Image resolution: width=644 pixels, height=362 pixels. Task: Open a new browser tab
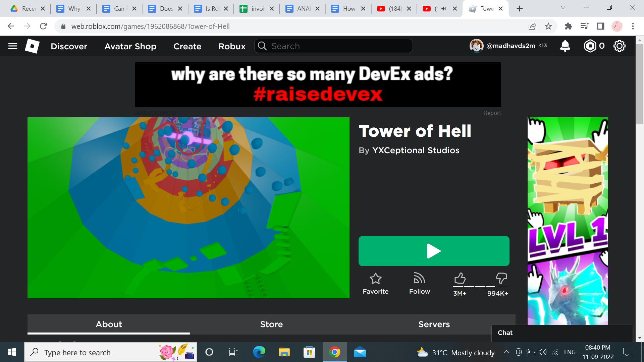point(520,9)
